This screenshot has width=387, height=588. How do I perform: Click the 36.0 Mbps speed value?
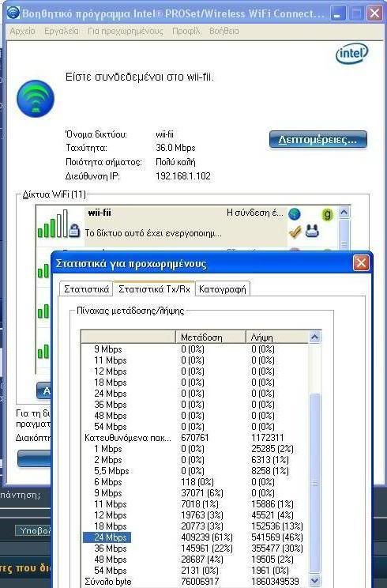175,148
